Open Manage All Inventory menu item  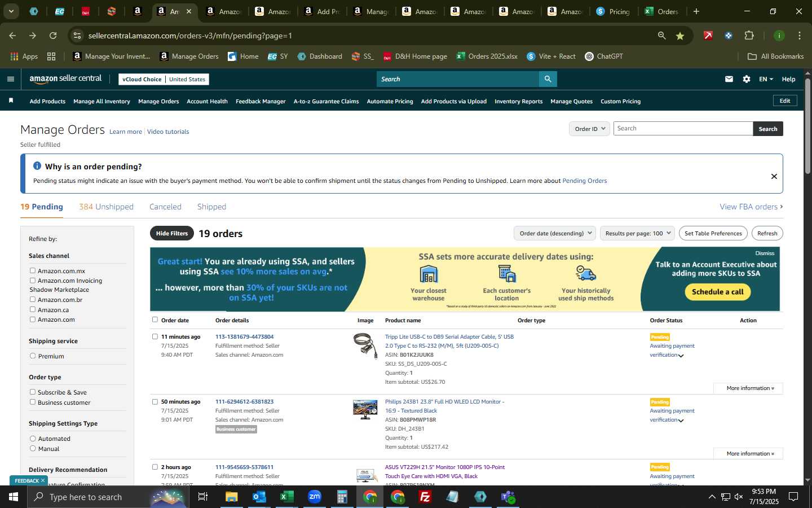(x=101, y=102)
